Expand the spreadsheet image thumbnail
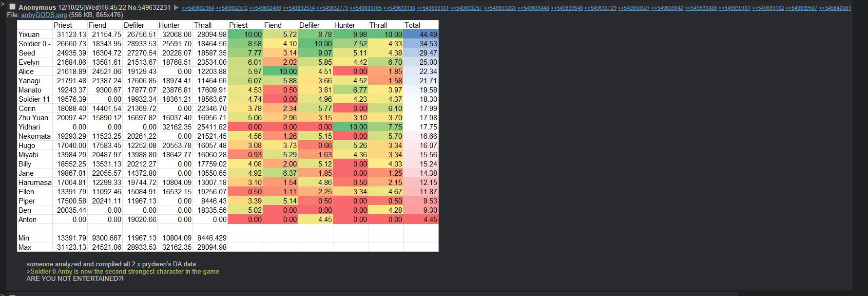The width and height of the screenshot is (868, 296). 228,136
